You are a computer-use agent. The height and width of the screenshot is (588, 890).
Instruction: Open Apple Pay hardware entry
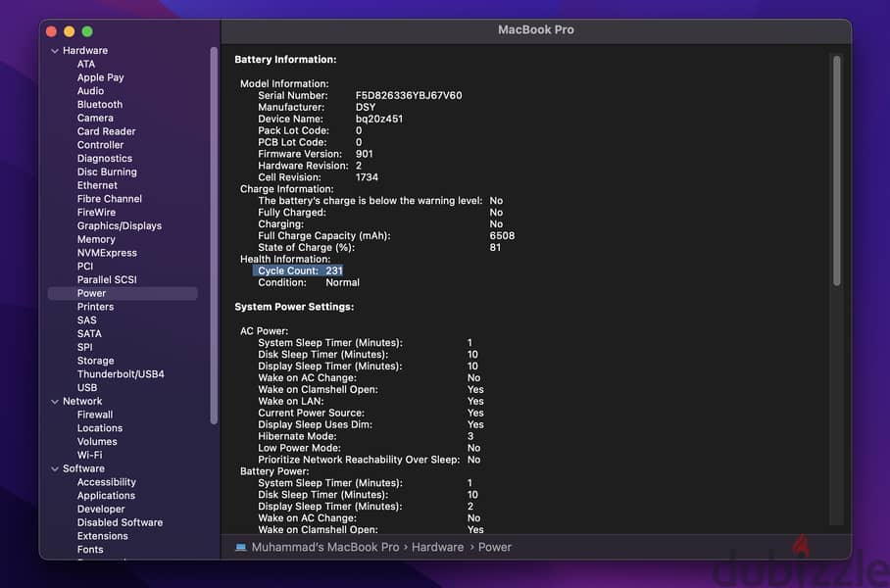100,77
